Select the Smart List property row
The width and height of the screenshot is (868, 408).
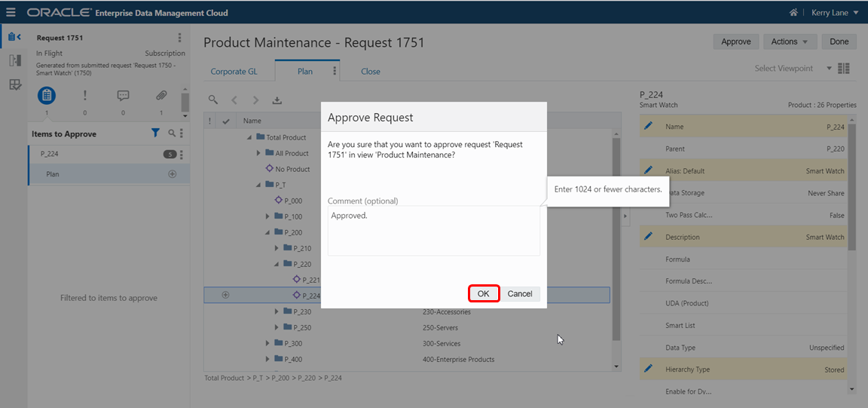click(x=744, y=325)
